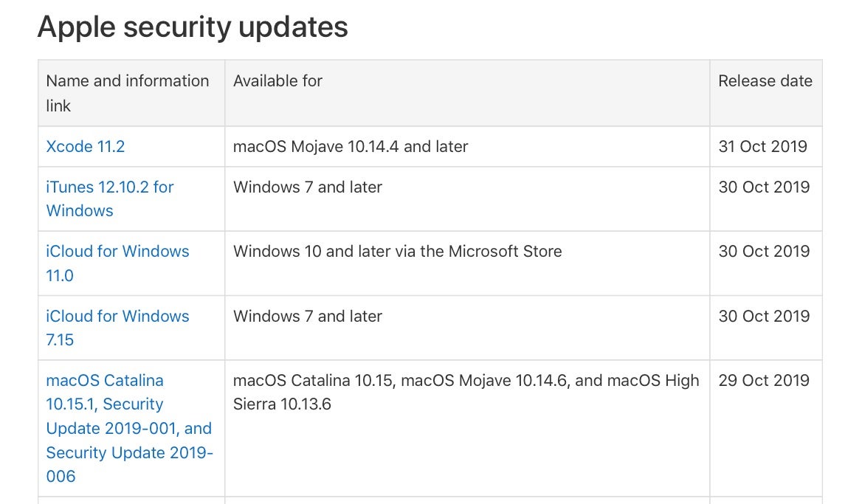This screenshot has height=504, width=862.
Task: Select the 'macOS Mojave 10.14.4 and later' cell
Action: pos(351,146)
